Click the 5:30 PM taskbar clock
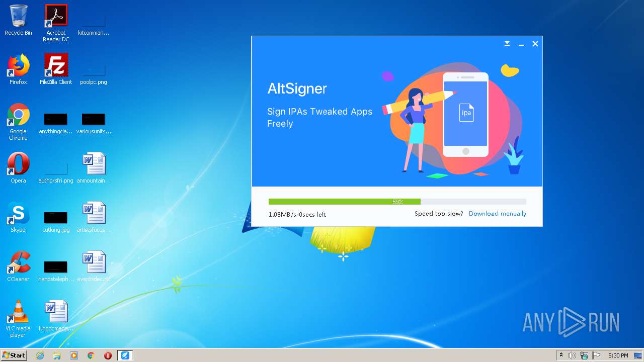Screen dimensions: 644x362 [x=618, y=355]
